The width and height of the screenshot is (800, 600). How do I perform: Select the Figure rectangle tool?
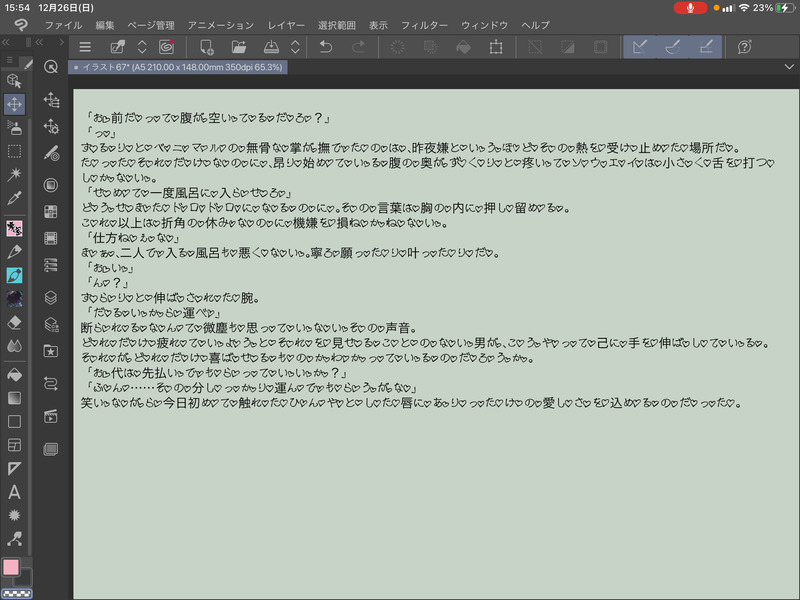[14, 421]
